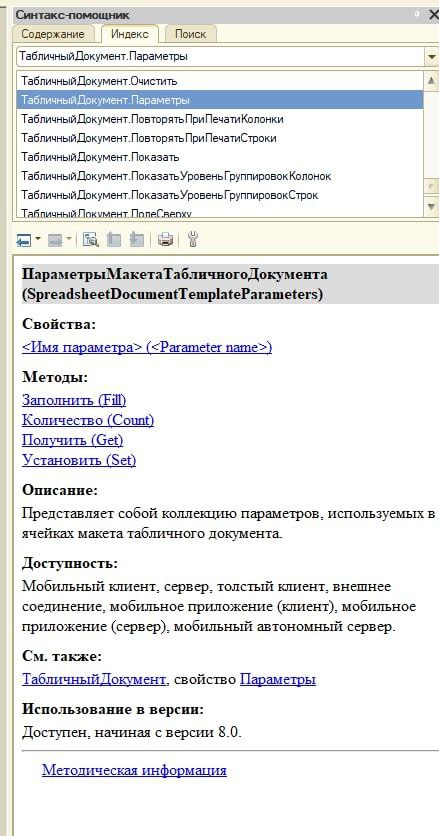Click the index list scroll-up arrow
Screen dimensions: 439x836
click(x=432, y=81)
